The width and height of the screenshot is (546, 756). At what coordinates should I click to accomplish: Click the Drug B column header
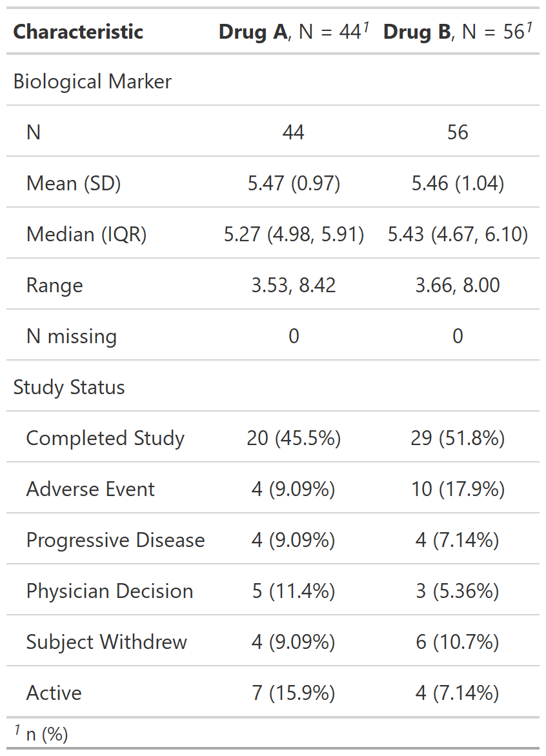(458, 32)
